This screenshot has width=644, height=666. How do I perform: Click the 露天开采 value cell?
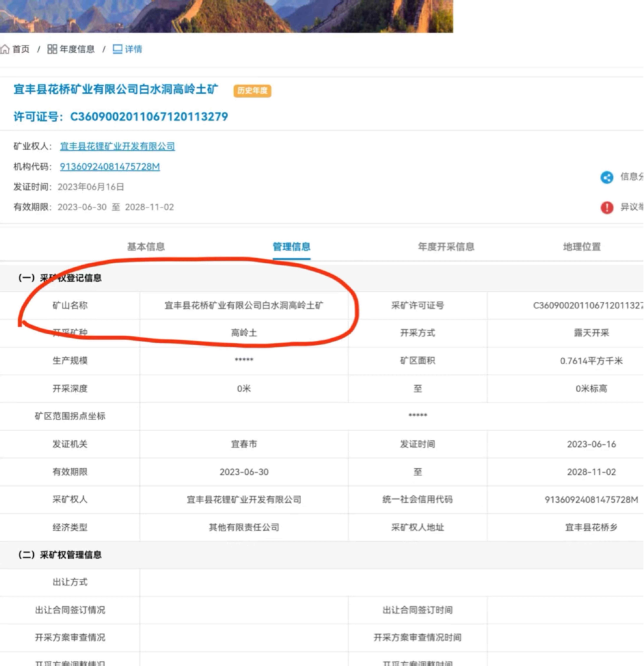coord(566,333)
